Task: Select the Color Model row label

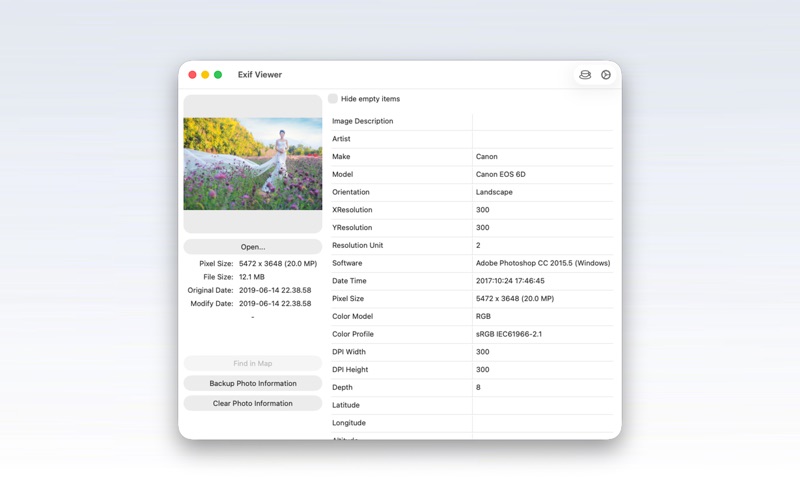Action: point(353,316)
